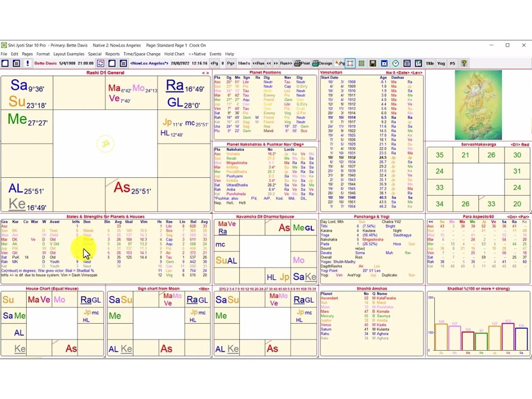
Task: Click the window list icon right of clock
Action: point(407,64)
